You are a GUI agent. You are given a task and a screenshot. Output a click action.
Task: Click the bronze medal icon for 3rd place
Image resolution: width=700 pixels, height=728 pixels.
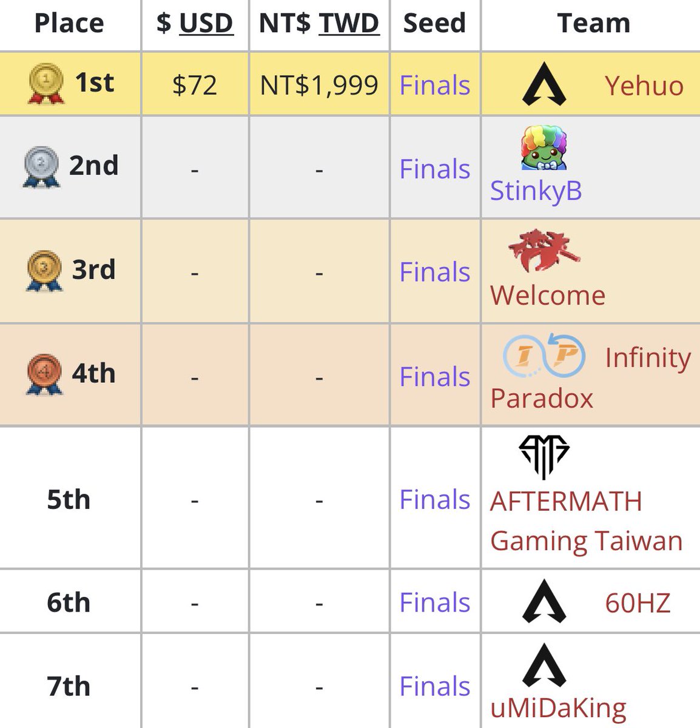(x=45, y=271)
